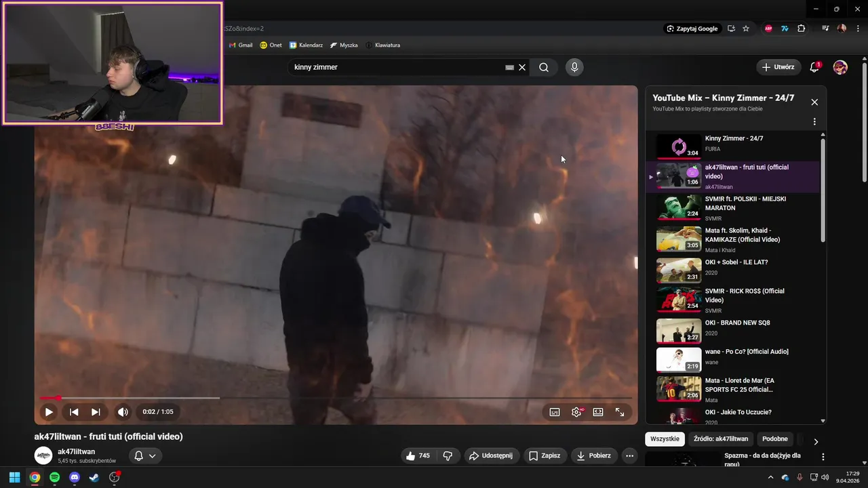Open the Gmail bookmark

coord(241,45)
